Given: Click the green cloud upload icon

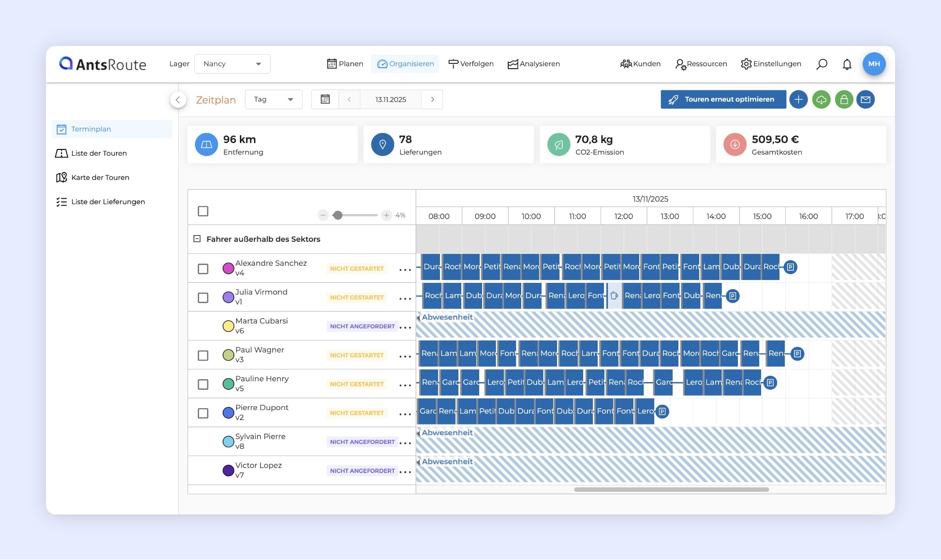Looking at the screenshot, I should [x=821, y=100].
